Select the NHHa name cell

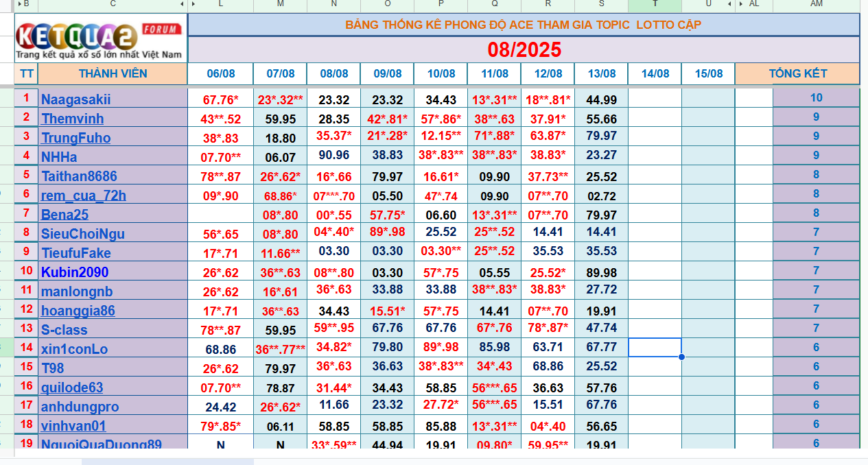pyautogui.click(x=113, y=156)
